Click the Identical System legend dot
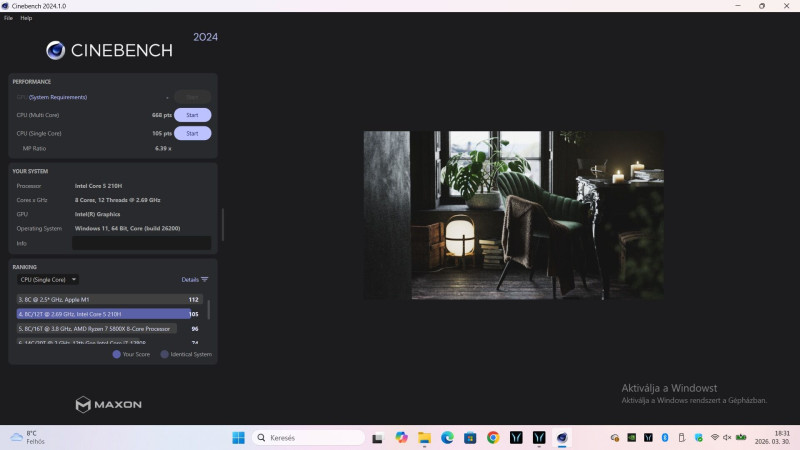This screenshot has width=800, height=450. [x=164, y=354]
